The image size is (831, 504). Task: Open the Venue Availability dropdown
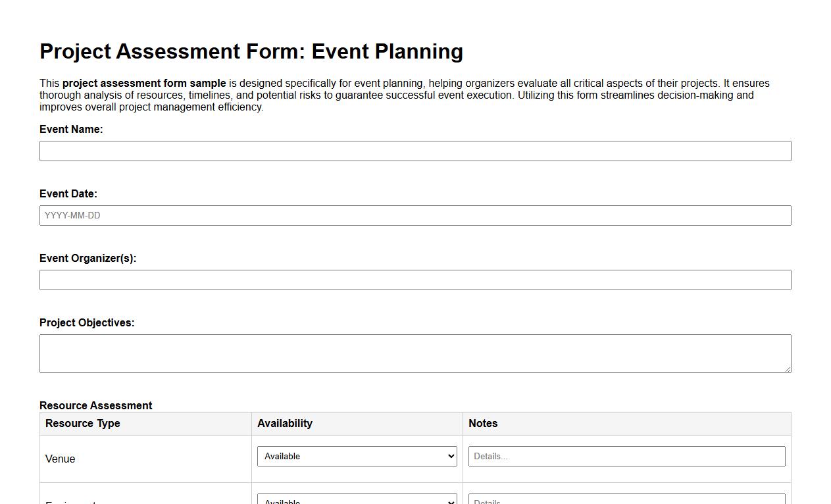pos(357,456)
